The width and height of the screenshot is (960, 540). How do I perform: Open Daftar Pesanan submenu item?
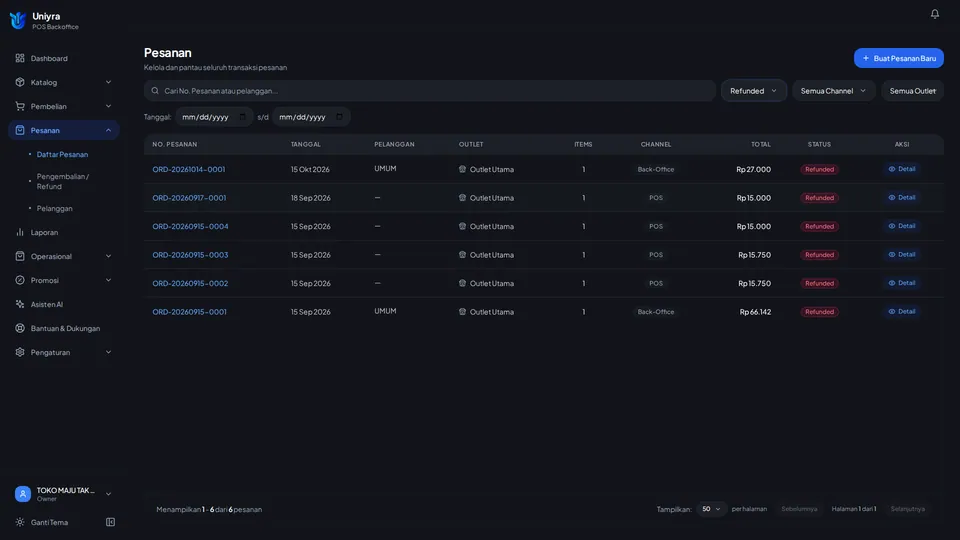62,154
